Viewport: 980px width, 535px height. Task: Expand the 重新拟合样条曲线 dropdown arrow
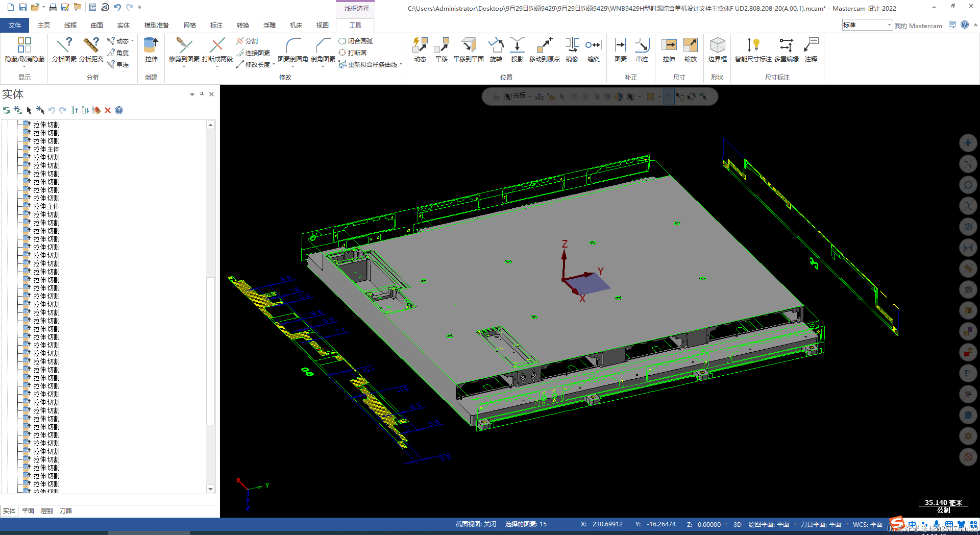[x=401, y=65]
